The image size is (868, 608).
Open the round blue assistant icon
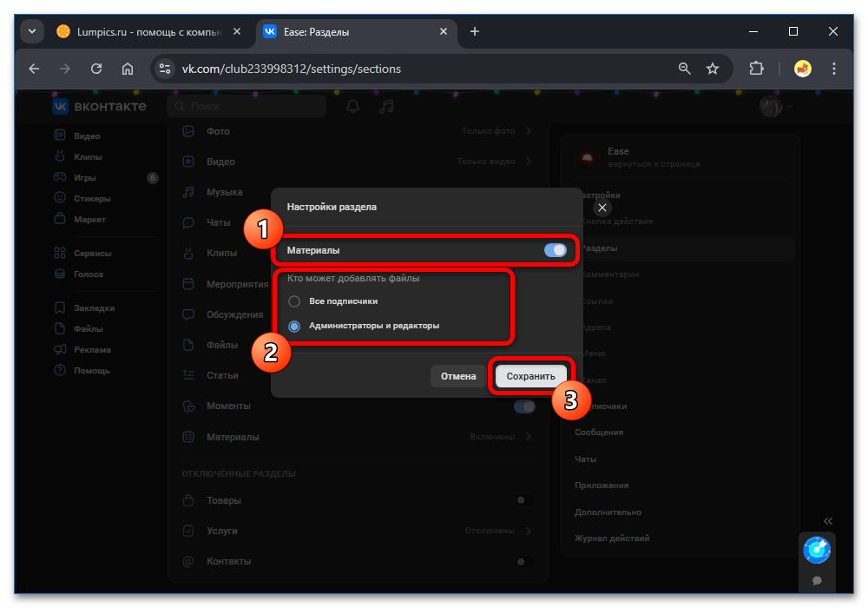point(817,550)
